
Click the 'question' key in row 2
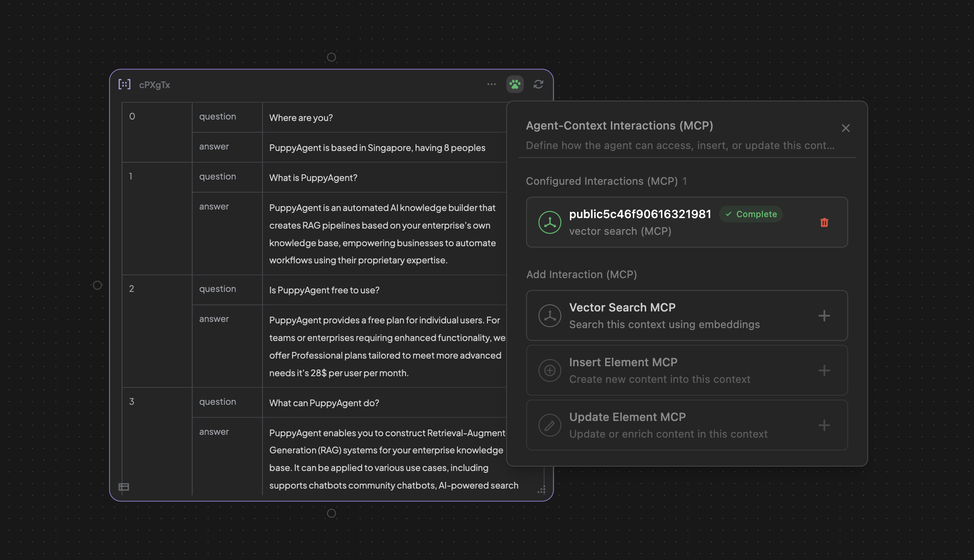[217, 289]
